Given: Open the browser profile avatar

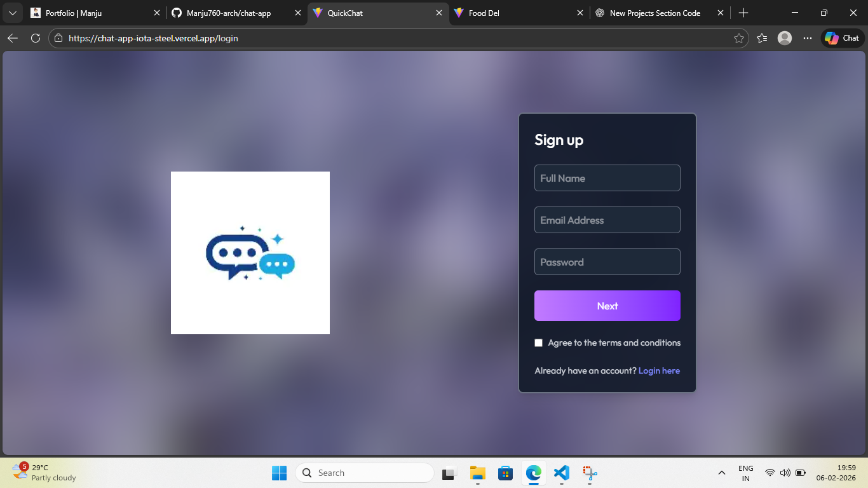Looking at the screenshot, I should click(785, 38).
